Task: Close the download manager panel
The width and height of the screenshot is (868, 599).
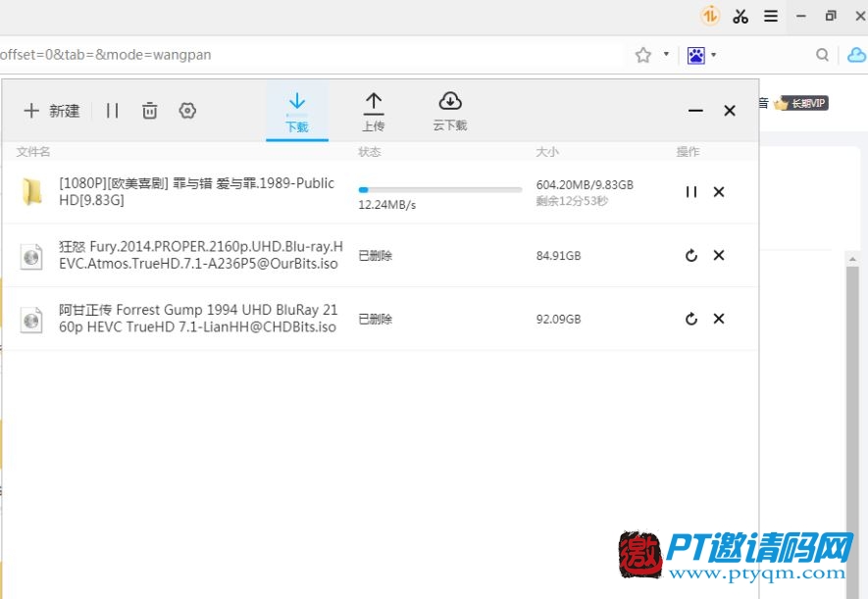Action: (730, 111)
